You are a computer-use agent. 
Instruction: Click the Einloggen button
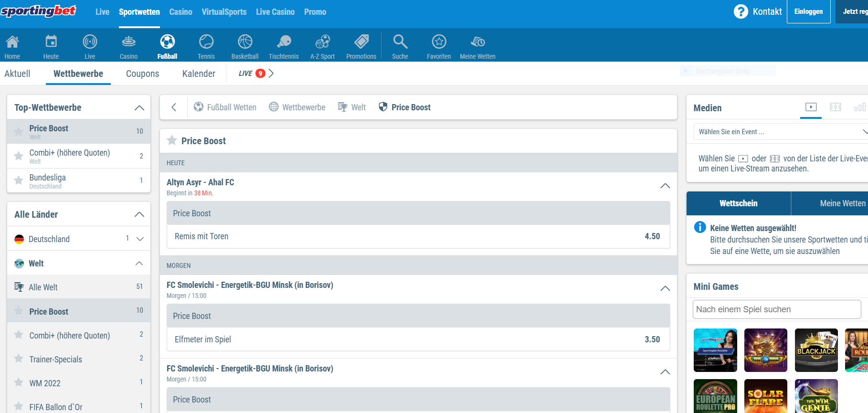[x=808, y=11]
